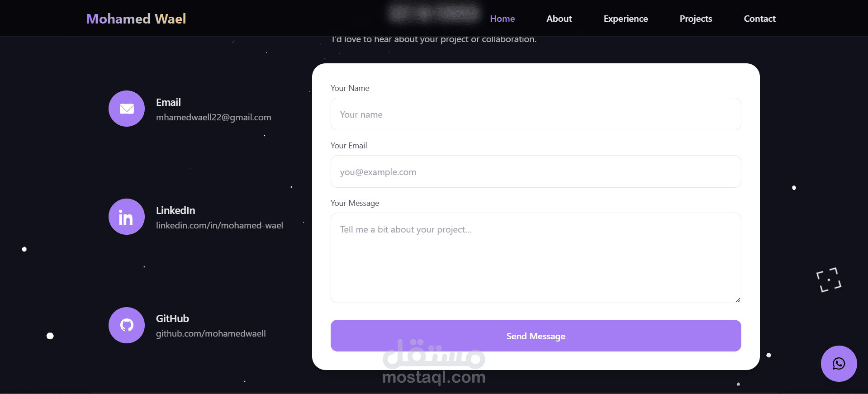Follow the linkedin.com/in/mohamed-wael link
Viewport: 868px width, 394px height.
click(219, 225)
